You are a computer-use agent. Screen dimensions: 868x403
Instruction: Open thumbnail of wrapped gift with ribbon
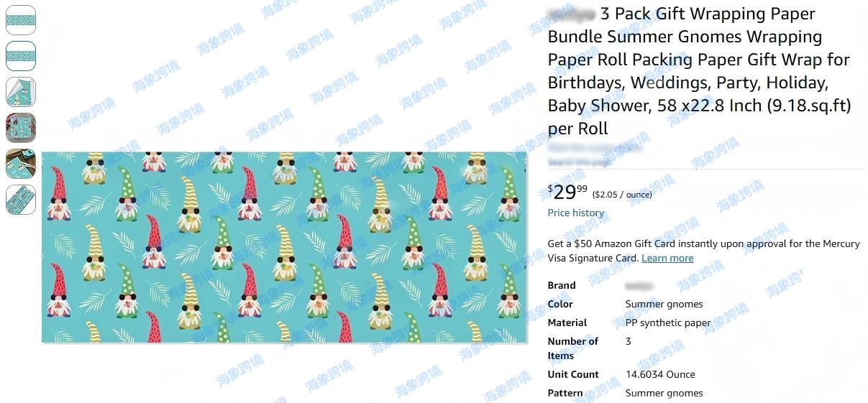[x=20, y=128]
